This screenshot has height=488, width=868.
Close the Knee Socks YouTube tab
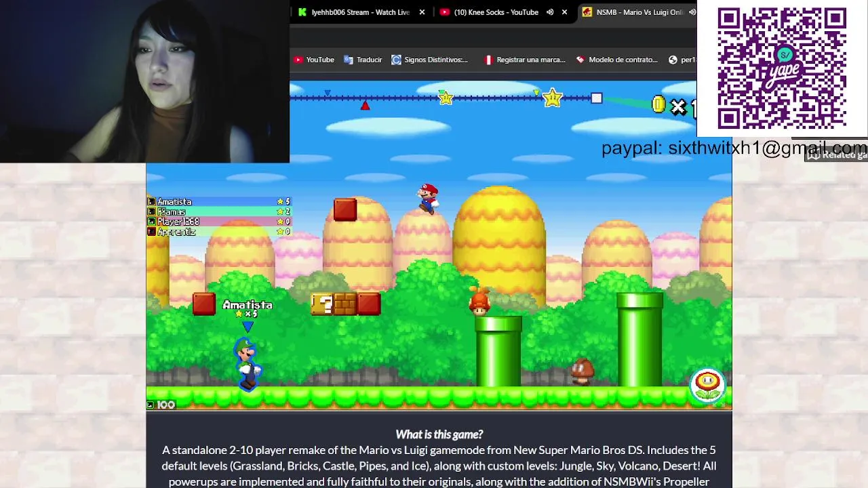(564, 12)
